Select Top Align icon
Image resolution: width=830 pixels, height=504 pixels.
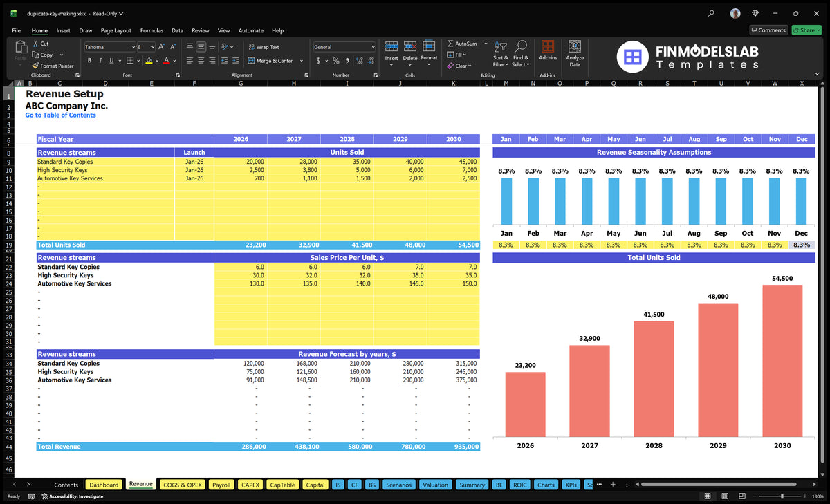tap(190, 47)
